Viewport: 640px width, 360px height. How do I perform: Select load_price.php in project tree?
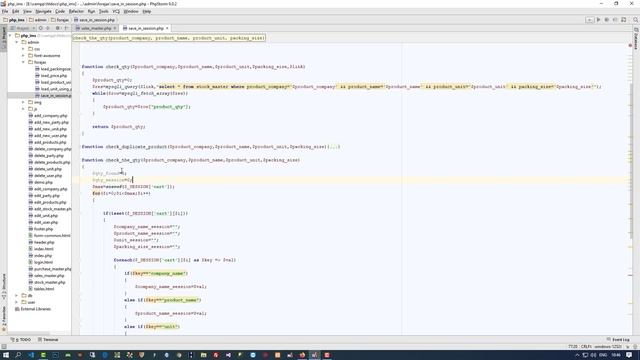(51, 76)
